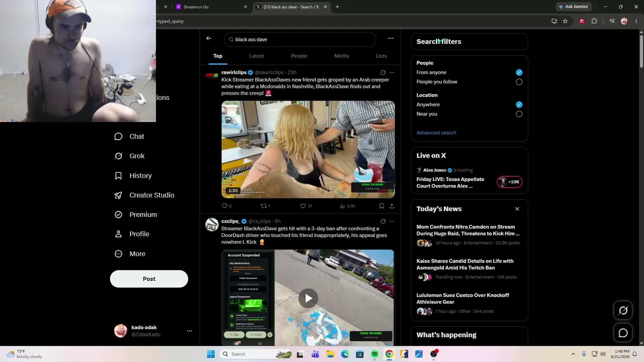Open the more menu on rawirlclips post
Screen dimensions: 644x362
392,72
